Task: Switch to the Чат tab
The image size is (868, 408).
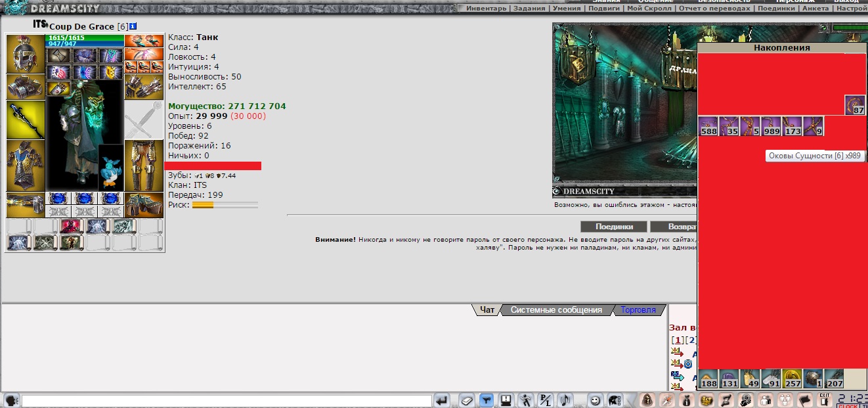Action: 487,310
